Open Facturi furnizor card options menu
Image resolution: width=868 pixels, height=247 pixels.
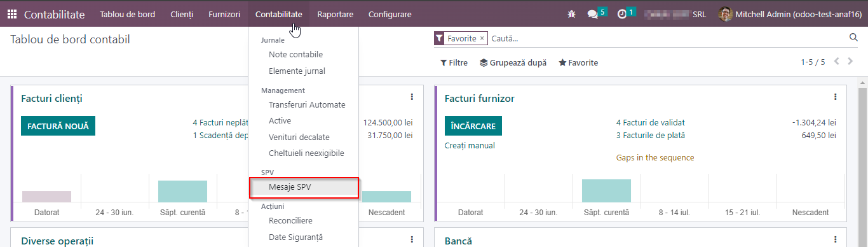(x=835, y=97)
